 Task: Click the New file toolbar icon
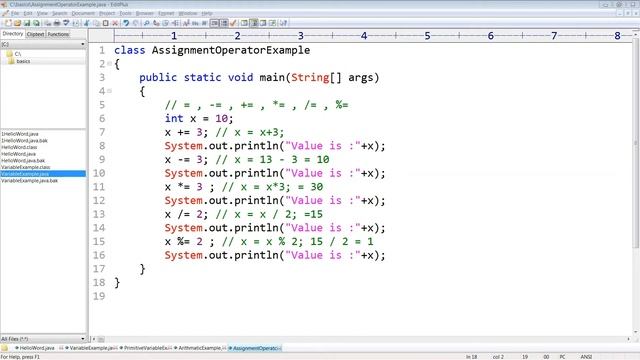[x=8, y=23]
